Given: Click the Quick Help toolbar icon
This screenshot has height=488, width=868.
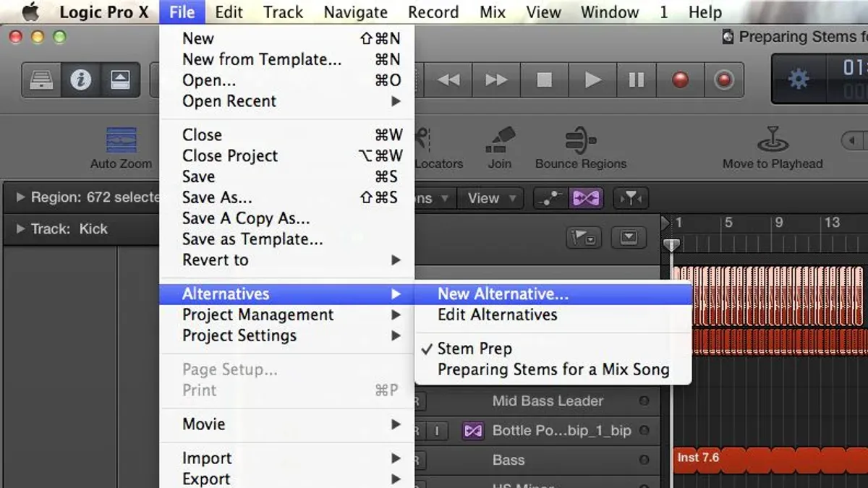Looking at the screenshot, I should (x=119, y=80).
